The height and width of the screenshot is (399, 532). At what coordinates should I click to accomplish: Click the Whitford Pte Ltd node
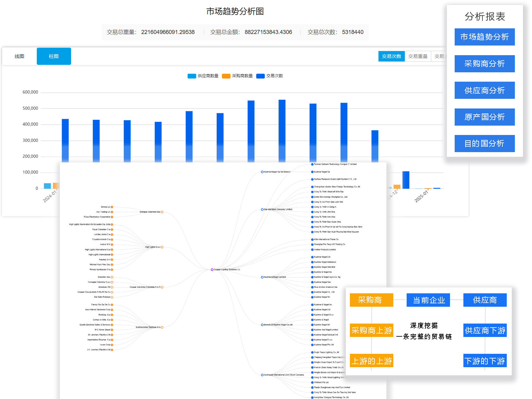point(312,382)
